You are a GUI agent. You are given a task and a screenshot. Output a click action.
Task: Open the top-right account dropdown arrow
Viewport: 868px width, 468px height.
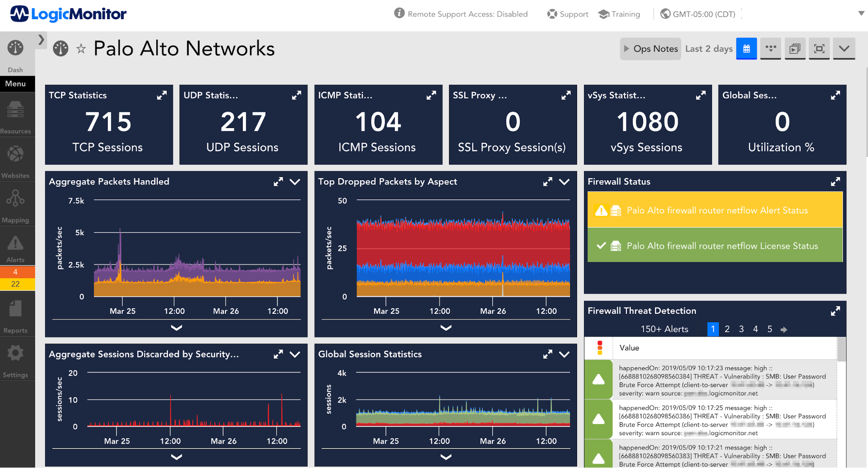click(x=861, y=13)
